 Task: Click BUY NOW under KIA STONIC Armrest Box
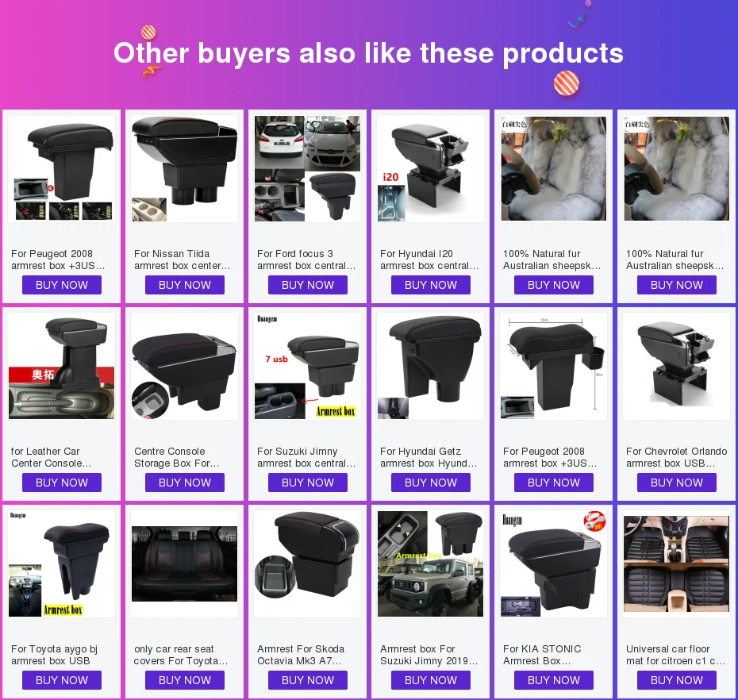tap(554, 680)
